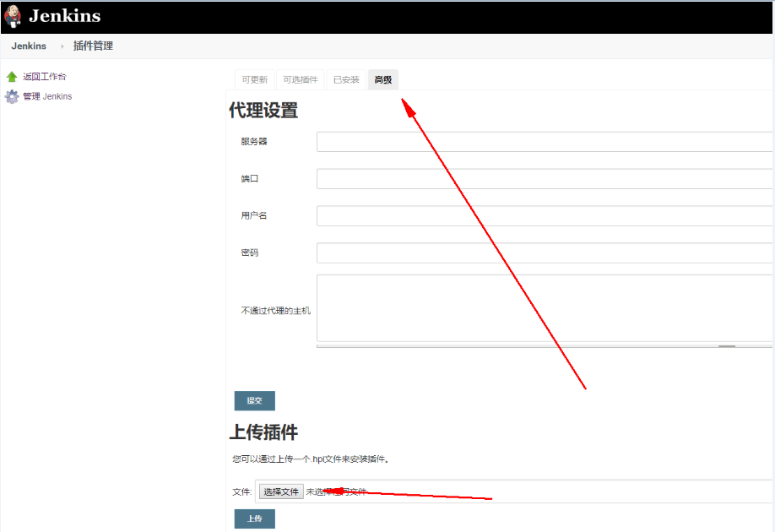Viewport: 775px width, 532px height.
Task: Click the 上传 button
Action: pos(255,518)
